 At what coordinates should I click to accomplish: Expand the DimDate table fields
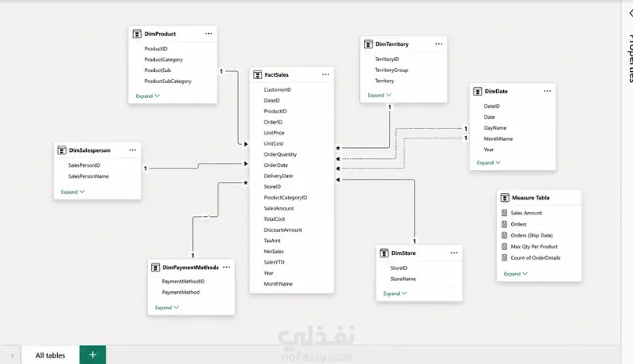488,163
